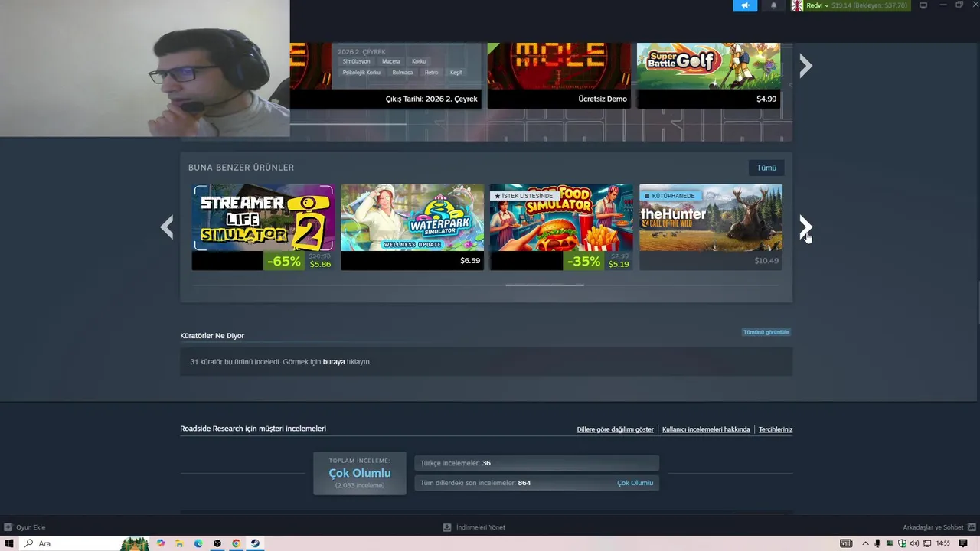Click Simülasyon tag
Viewport: 980px width, 551px height.
pyautogui.click(x=357, y=61)
